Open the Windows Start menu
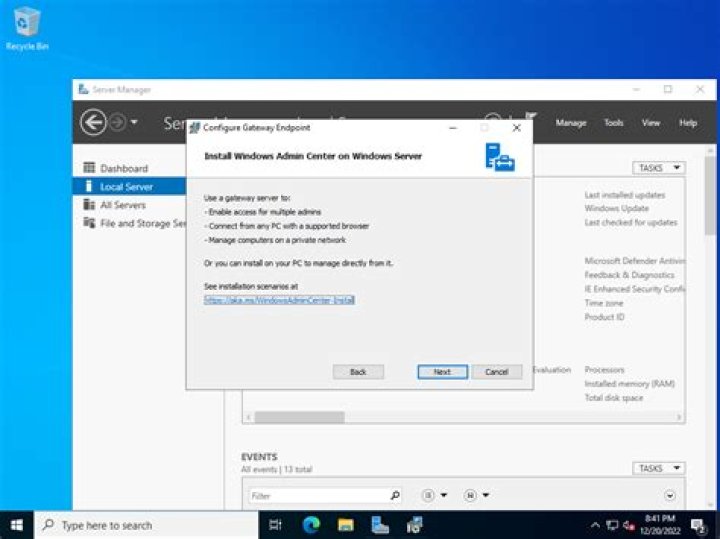The height and width of the screenshot is (539, 720). (17, 525)
